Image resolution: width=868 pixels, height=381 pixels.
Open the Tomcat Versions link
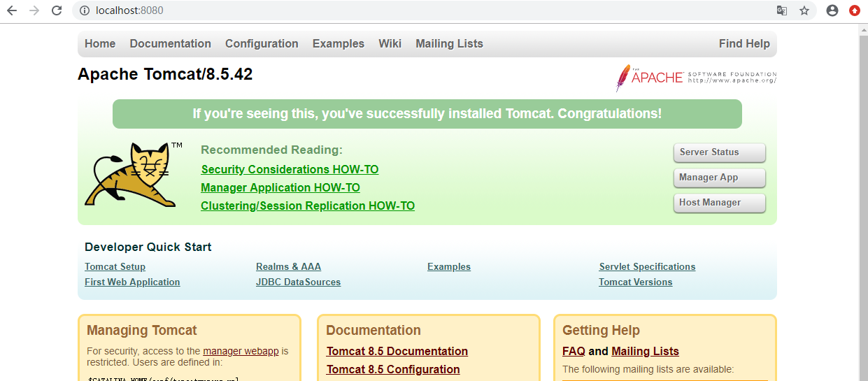point(635,282)
